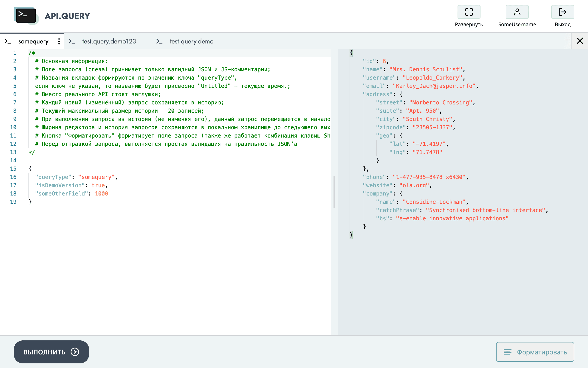Click the lng value "71.7478"
This screenshot has width=588, height=368.
point(427,152)
